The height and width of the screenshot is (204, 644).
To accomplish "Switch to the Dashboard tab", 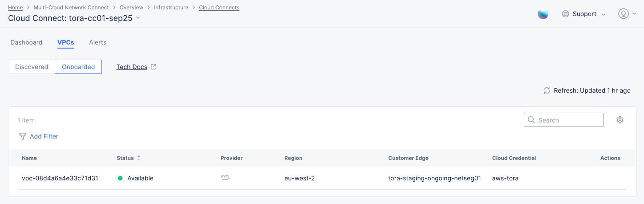I will [x=26, y=42].
